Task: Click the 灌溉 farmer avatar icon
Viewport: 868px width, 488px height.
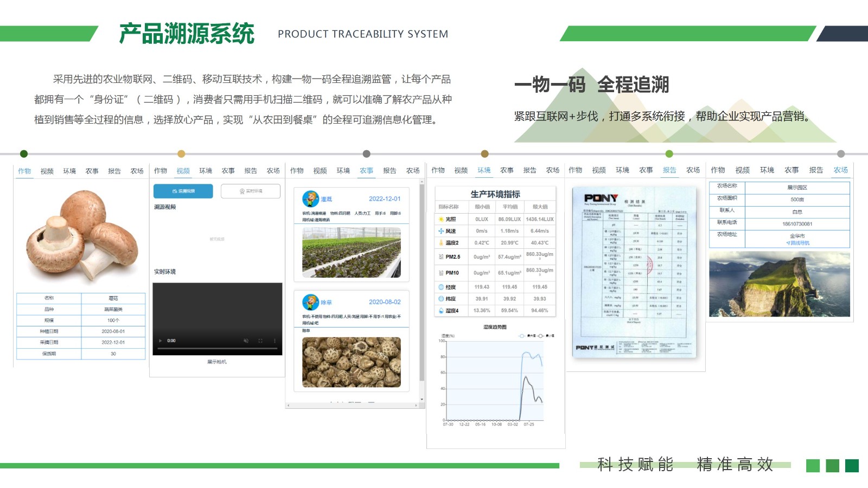Action: 310,199
